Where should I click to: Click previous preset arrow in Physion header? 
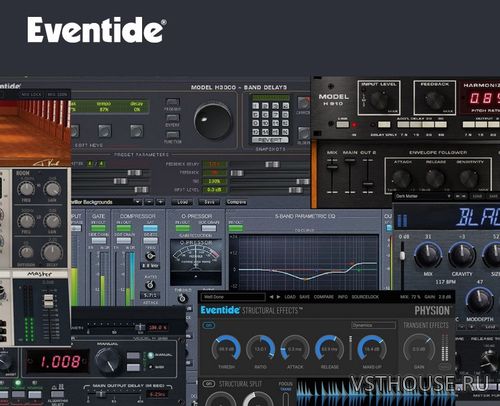click(x=271, y=297)
